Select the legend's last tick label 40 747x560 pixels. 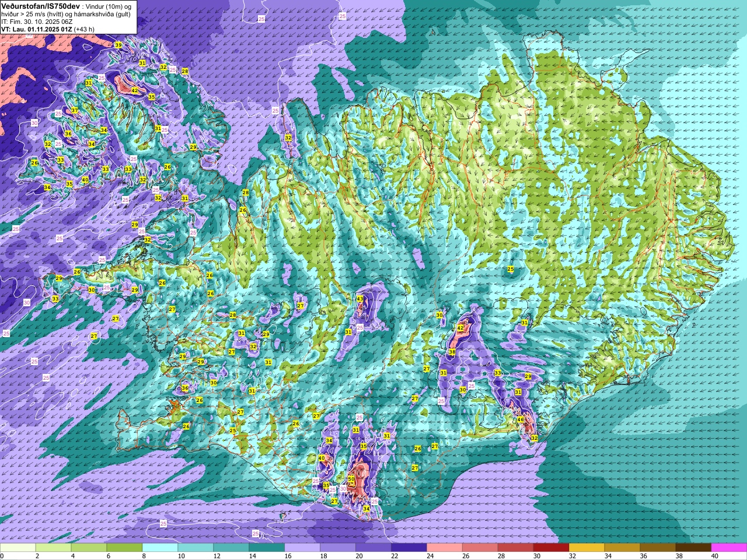point(714,556)
